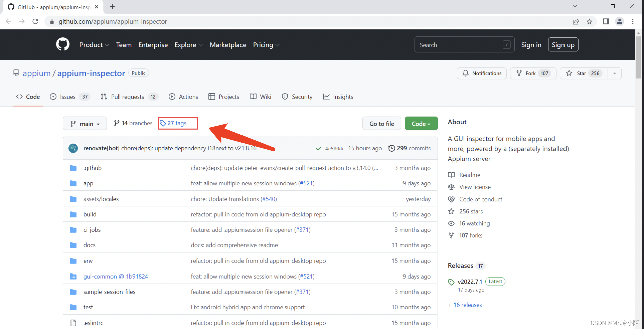Click the license scale icon
The height and width of the screenshot is (329, 644).
[x=451, y=187]
